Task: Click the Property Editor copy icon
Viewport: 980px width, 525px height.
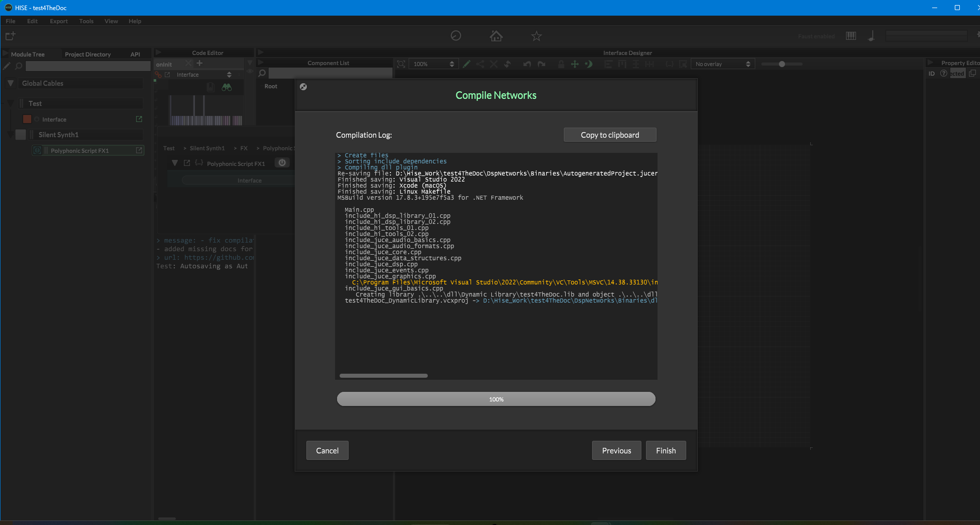Action: coord(972,73)
